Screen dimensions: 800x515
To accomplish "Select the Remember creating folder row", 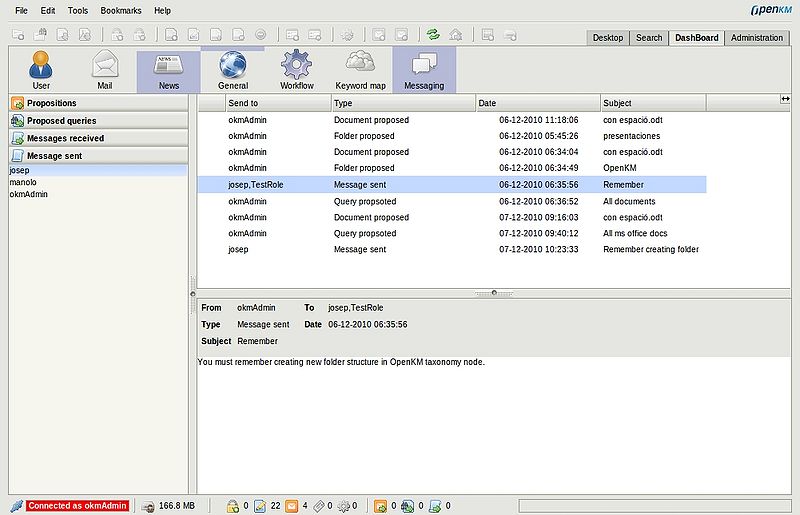I will pos(452,250).
